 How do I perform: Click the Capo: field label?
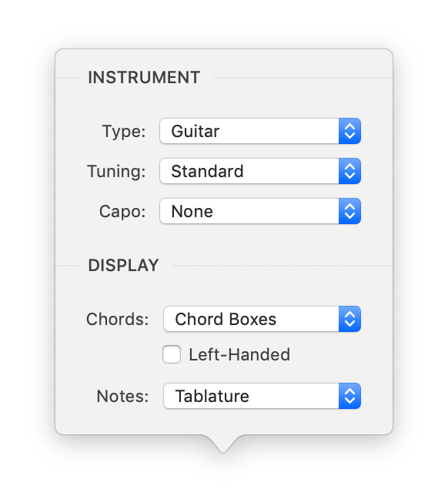coord(122,212)
